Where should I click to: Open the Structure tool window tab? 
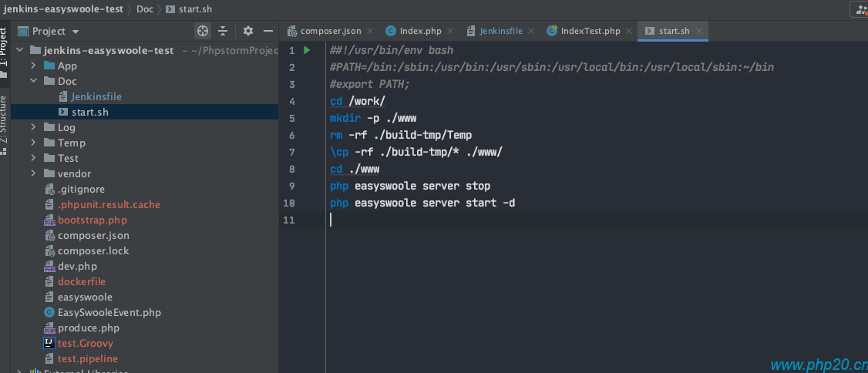5,125
